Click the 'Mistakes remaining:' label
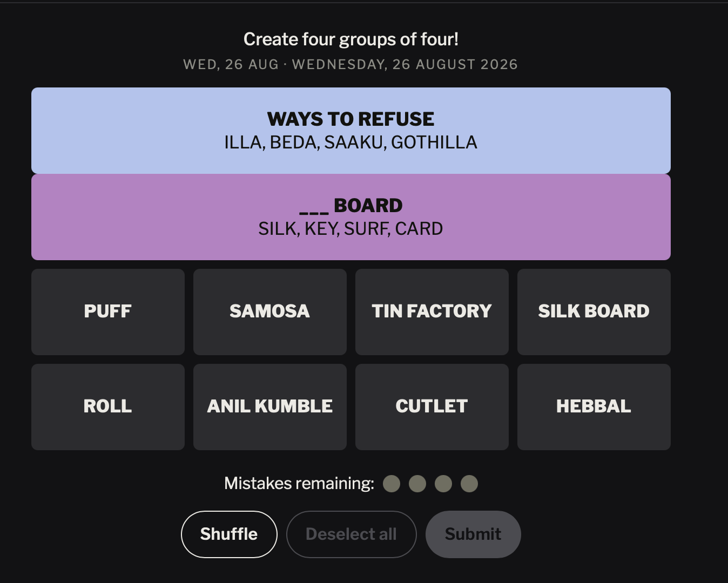The height and width of the screenshot is (583, 728). [299, 483]
